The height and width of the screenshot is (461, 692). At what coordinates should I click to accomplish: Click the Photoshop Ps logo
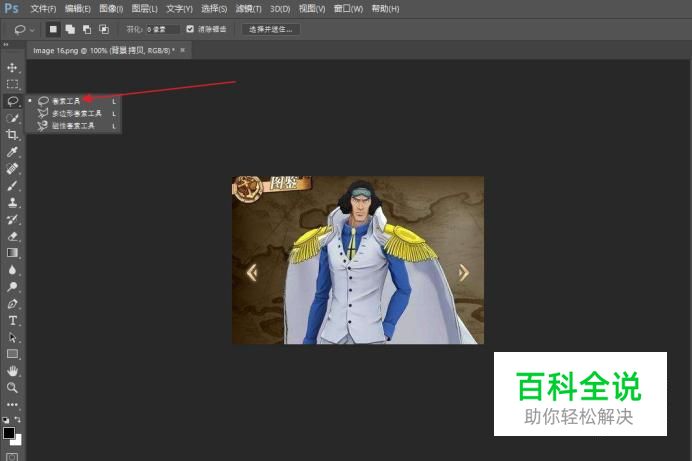(11, 8)
